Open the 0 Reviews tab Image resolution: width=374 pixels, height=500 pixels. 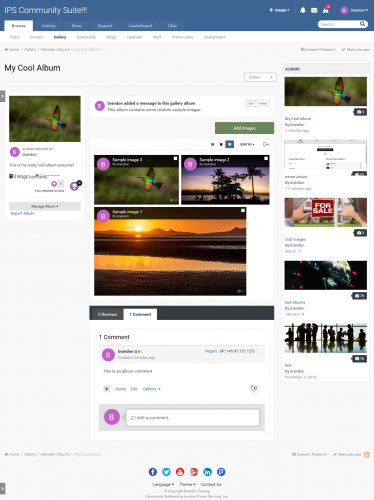107,314
